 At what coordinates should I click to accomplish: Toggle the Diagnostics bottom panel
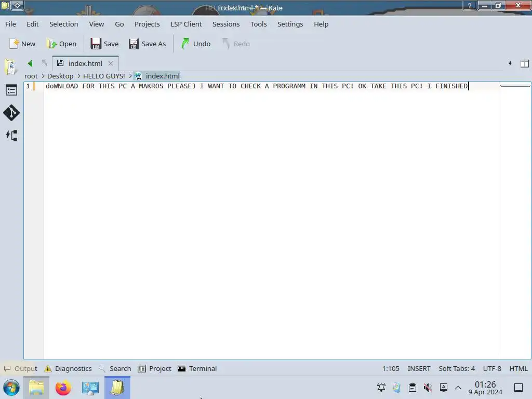(68, 368)
